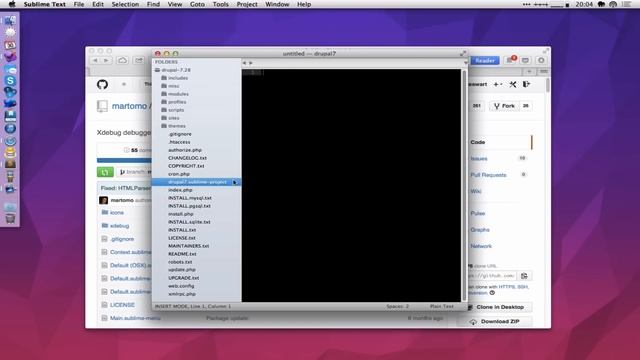Open the Issues tab on GitHub
The image size is (640, 360).
pyautogui.click(x=479, y=158)
